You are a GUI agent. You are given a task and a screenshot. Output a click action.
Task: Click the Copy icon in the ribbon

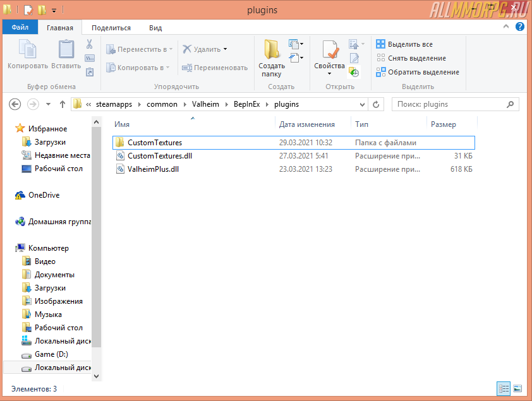point(27,50)
